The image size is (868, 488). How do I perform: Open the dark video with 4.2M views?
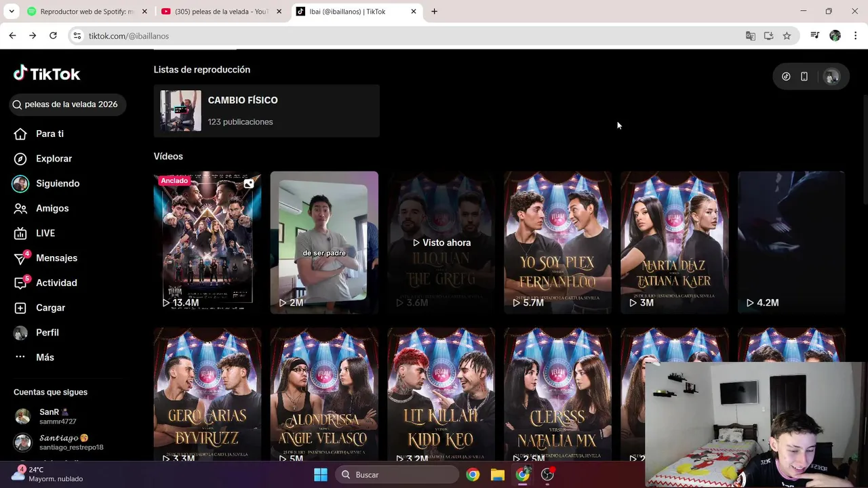791,243
